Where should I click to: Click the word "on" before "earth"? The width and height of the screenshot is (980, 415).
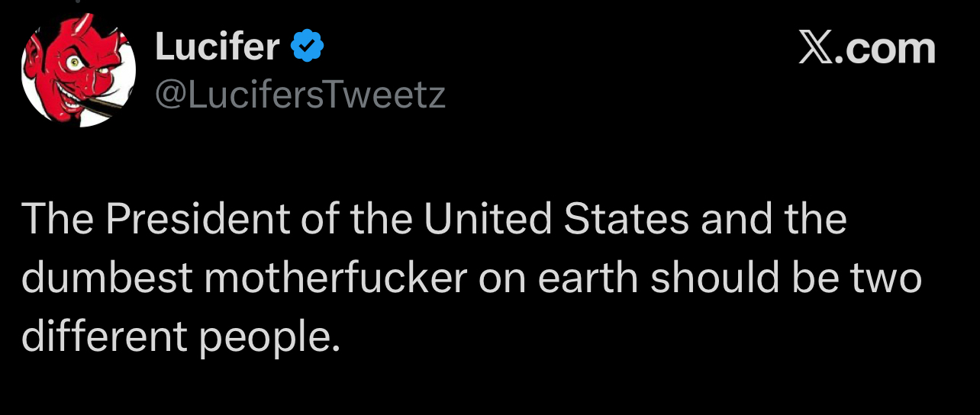coord(502,278)
